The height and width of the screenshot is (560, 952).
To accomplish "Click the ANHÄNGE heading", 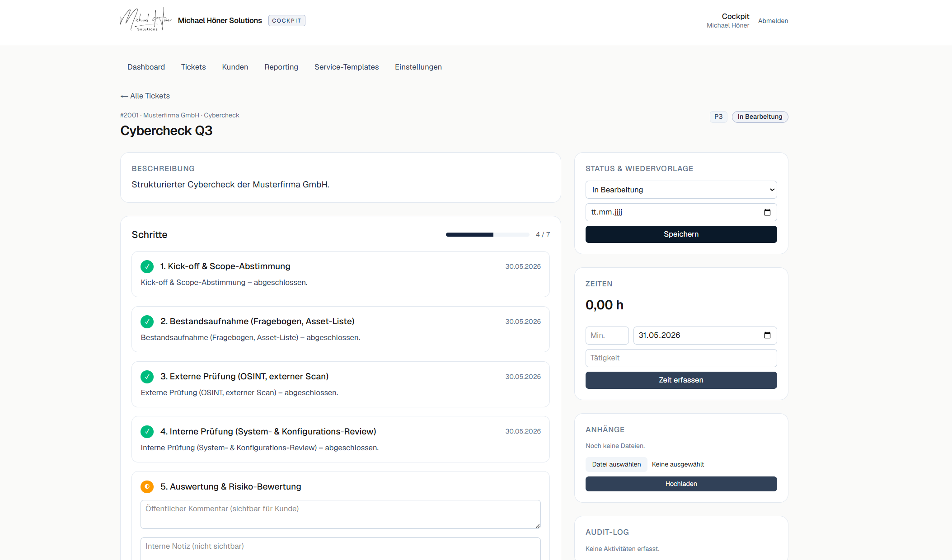I will (x=605, y=430).
